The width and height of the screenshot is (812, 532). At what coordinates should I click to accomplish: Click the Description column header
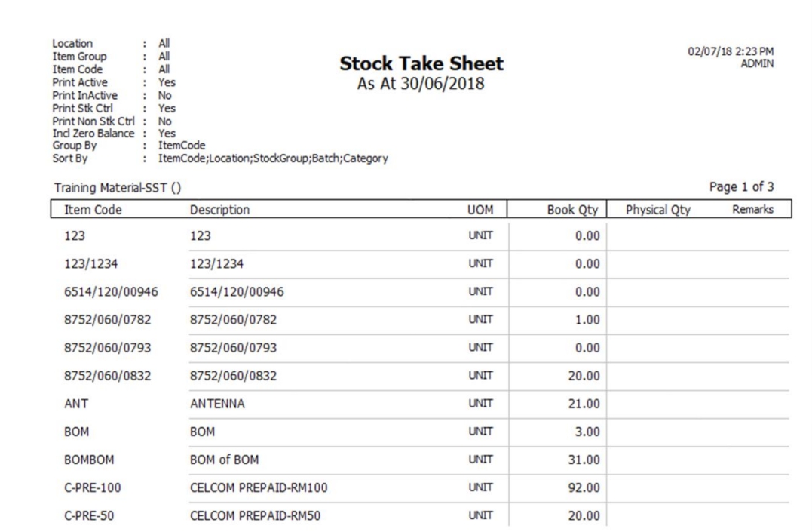click(x=219, y=210)
